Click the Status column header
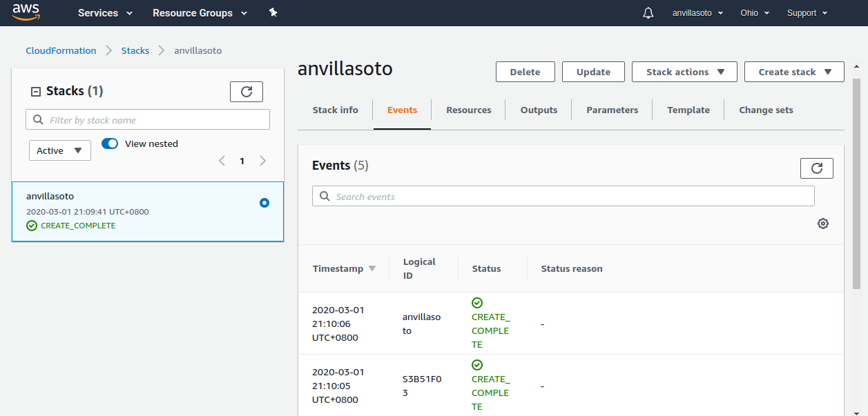This screenshot has height=416, width=868. click(486, 268)
